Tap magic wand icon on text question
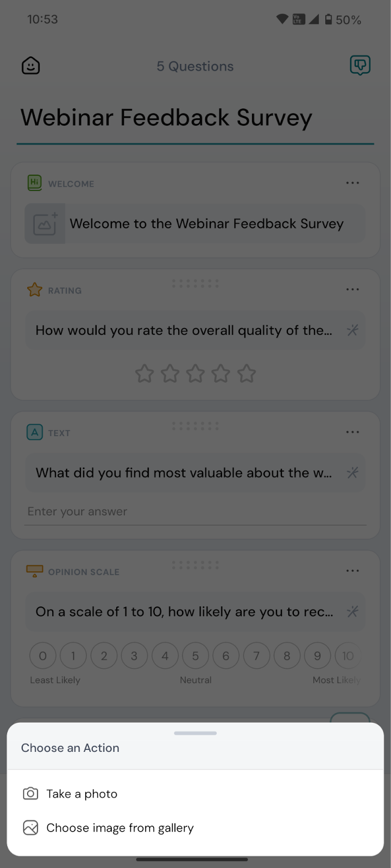Viewport: 391px width, 868px height. 352,473
